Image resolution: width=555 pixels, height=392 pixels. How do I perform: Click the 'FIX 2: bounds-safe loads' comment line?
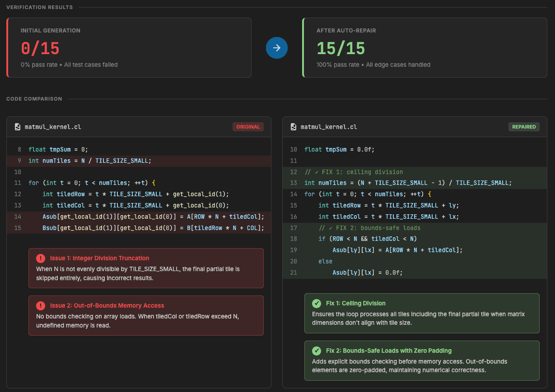click(x=415, y=228)
